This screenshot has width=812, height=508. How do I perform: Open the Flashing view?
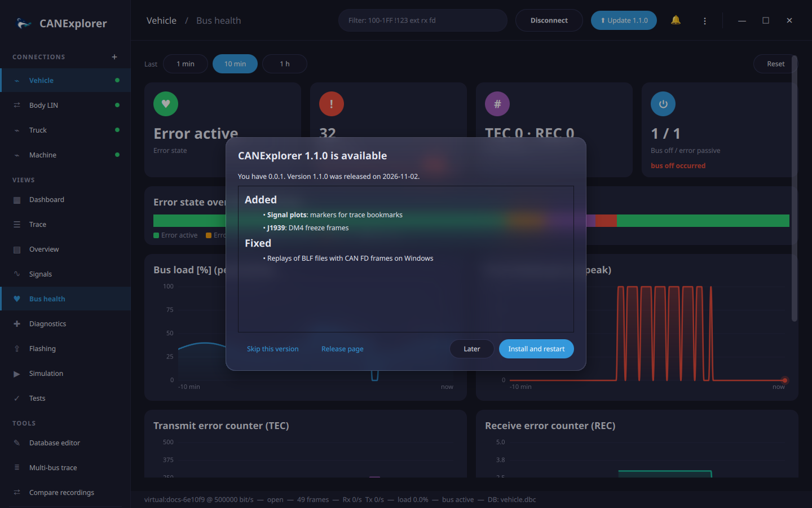tap(65, 349)
